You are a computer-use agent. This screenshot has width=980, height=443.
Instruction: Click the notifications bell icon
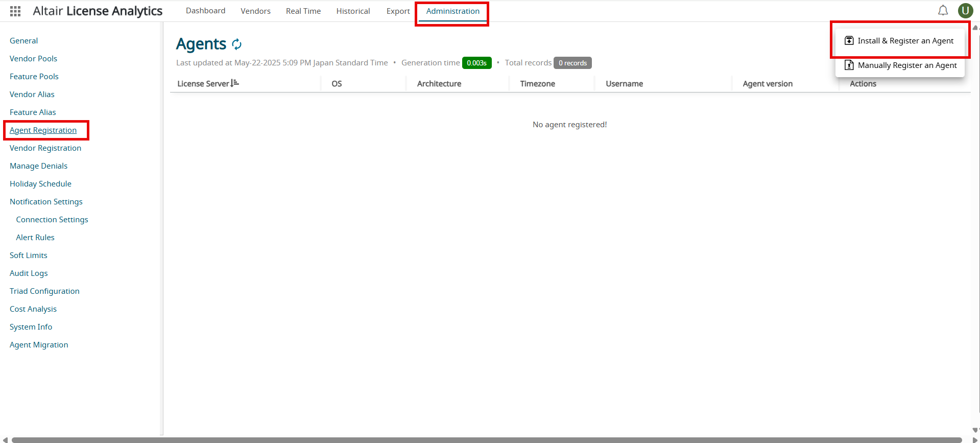pyautogui.click(x=943, y=11)
